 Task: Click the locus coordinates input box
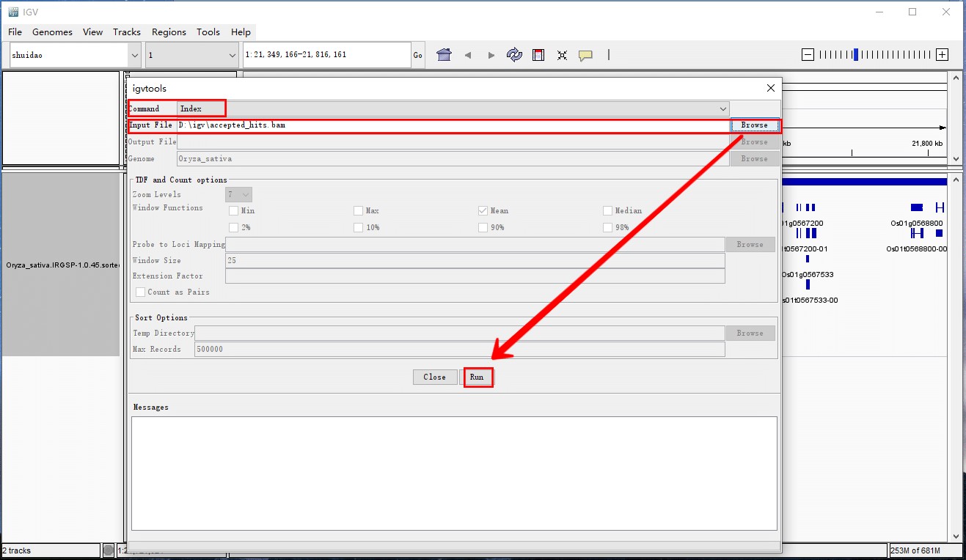(x=326, y=55)
